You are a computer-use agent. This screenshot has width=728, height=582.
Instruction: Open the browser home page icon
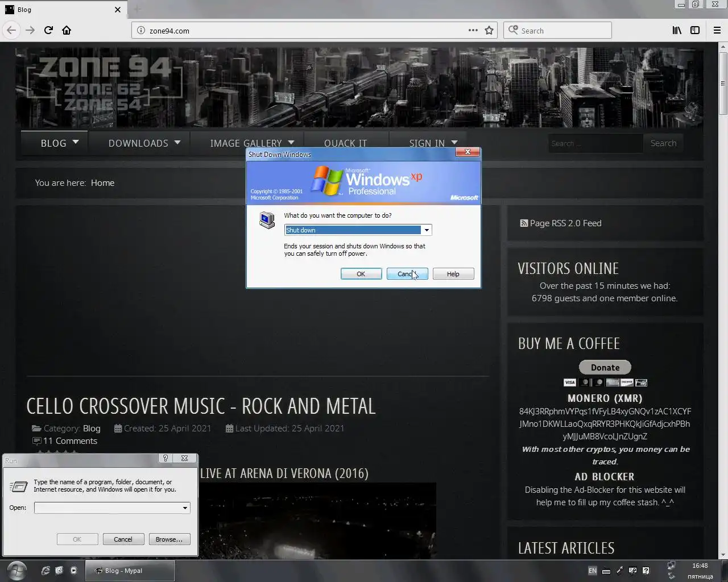pos(67,30)
